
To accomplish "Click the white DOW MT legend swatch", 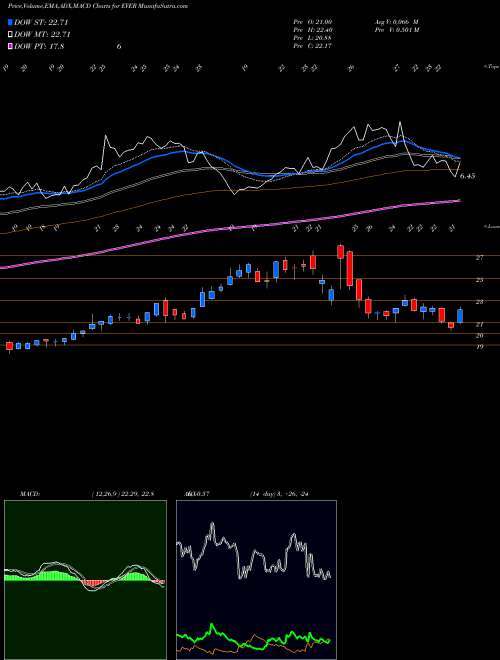I will pos(11,35).
